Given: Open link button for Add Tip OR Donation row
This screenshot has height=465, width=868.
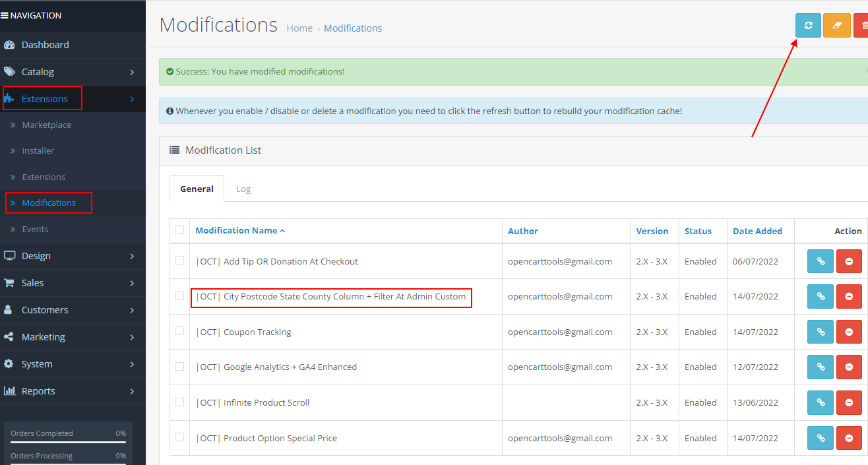Looking at the screenshot, I should click(821, 261).
